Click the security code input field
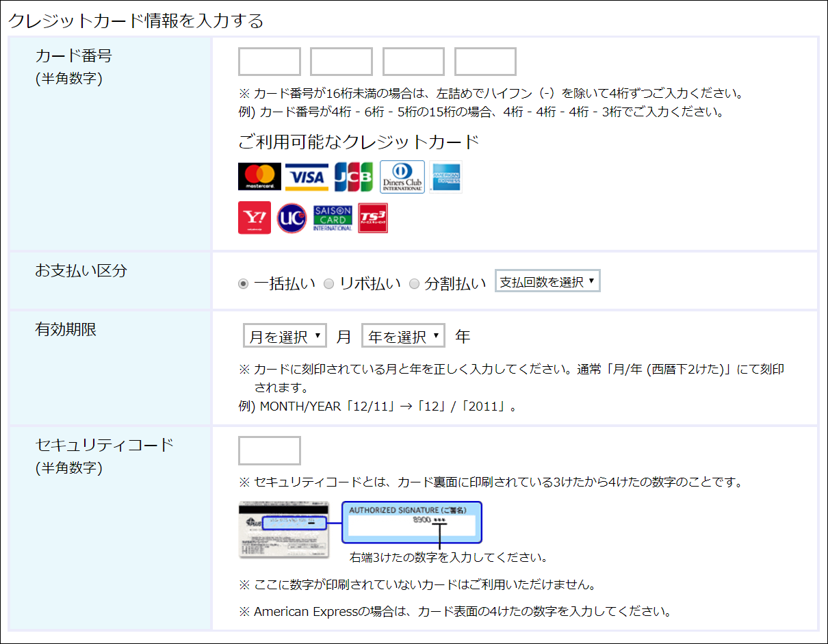The image size is (828, 644). coord(269,450)
